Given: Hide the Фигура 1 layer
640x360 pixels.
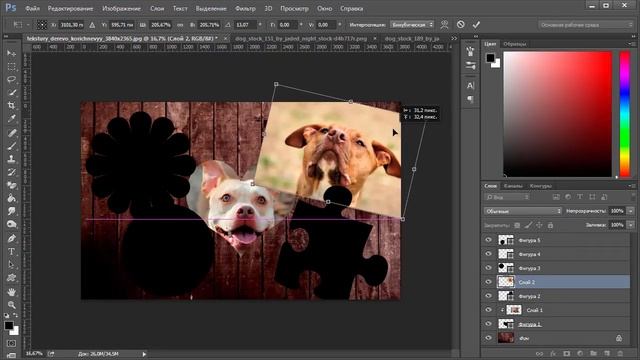Looking at the screenshot, I should coord(488,324).
